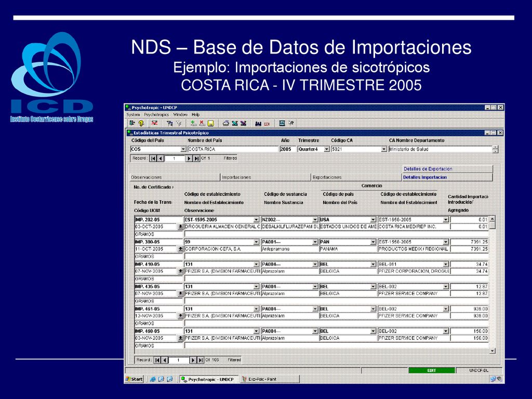Open the System menu
The width and height of the screenshot is (532, 399).
tap(134, 115)
